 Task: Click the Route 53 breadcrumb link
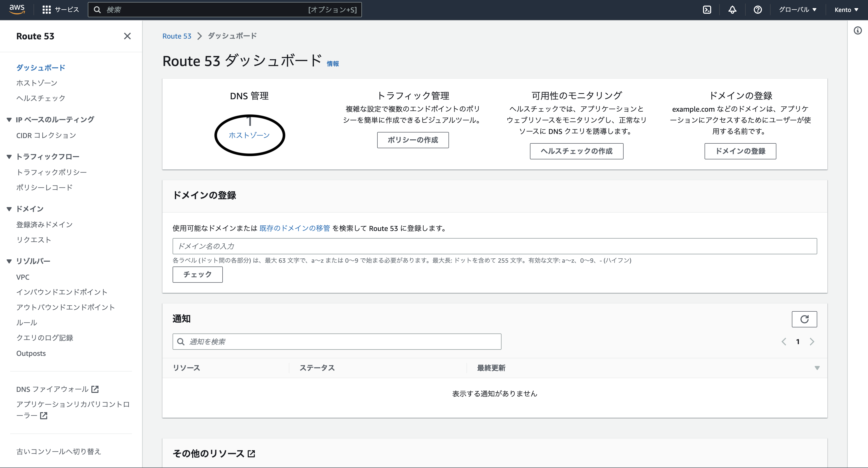coord(177,36)
